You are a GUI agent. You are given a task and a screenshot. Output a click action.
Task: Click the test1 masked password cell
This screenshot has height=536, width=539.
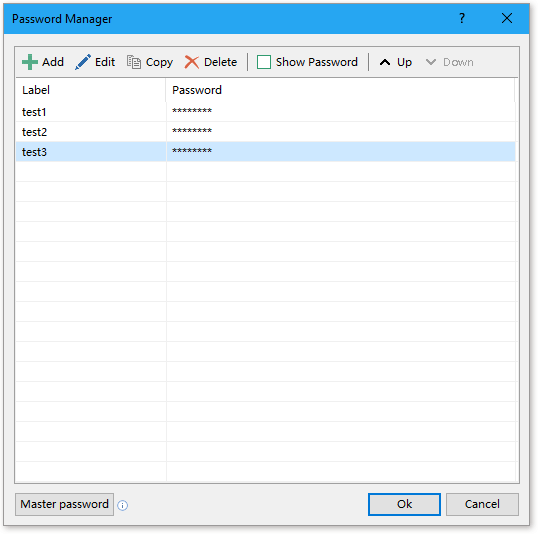(x=340, y=112)
